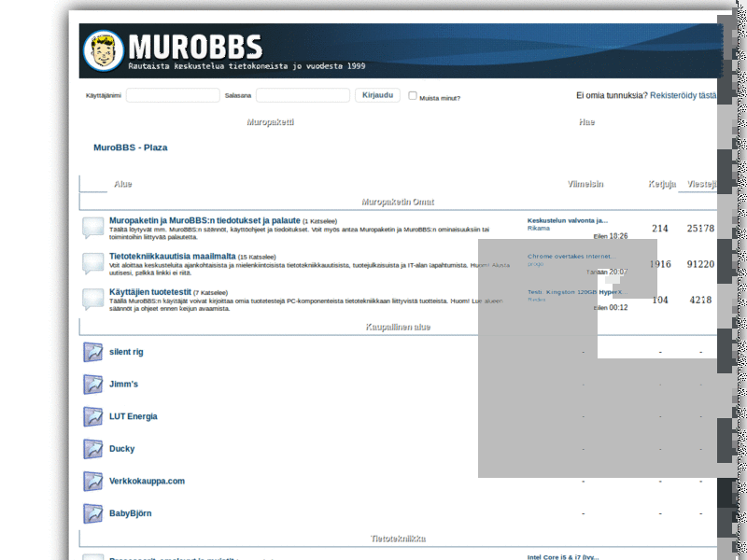The height and width of the screenshot is (560, 747).
Task: Open user profile Rikama
Action: [x=539, y=228]
